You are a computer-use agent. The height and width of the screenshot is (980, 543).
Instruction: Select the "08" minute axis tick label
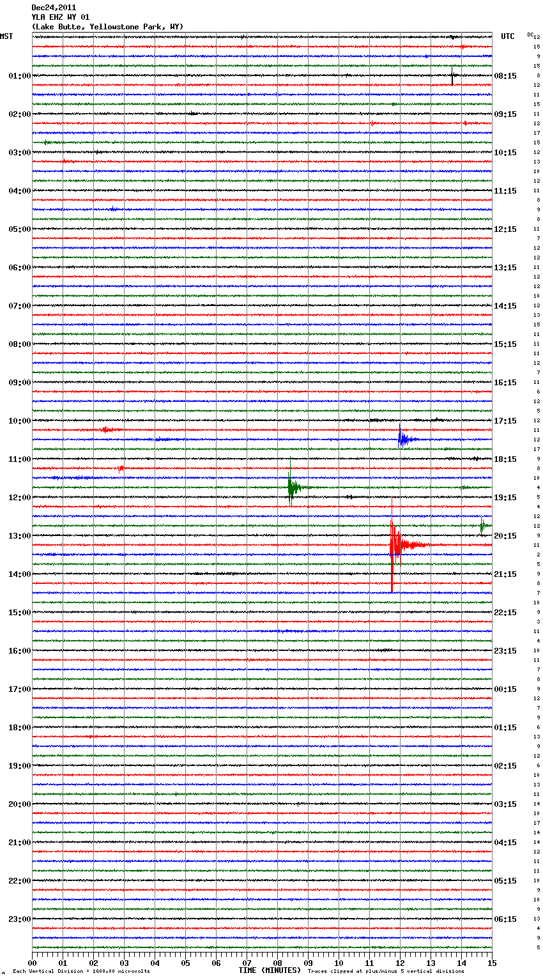coord(277,963)
